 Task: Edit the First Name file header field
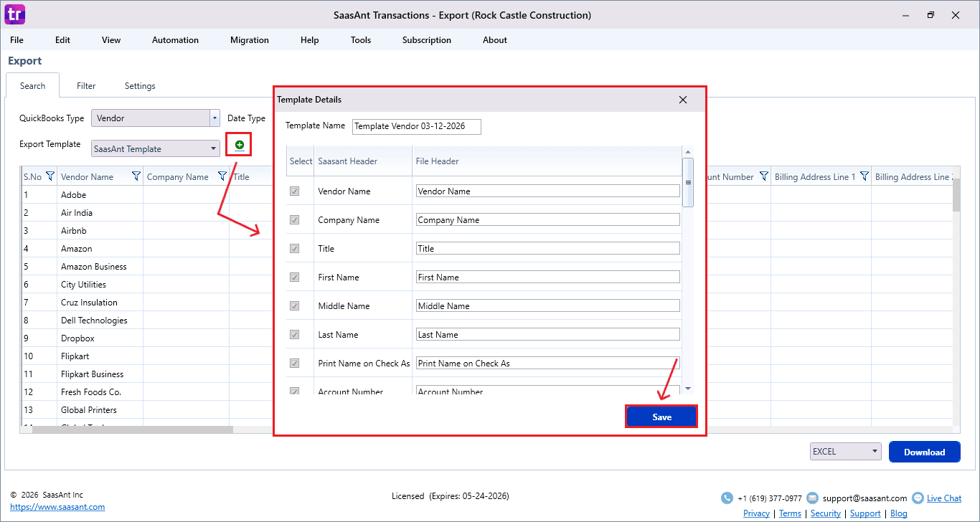[548, 277]
